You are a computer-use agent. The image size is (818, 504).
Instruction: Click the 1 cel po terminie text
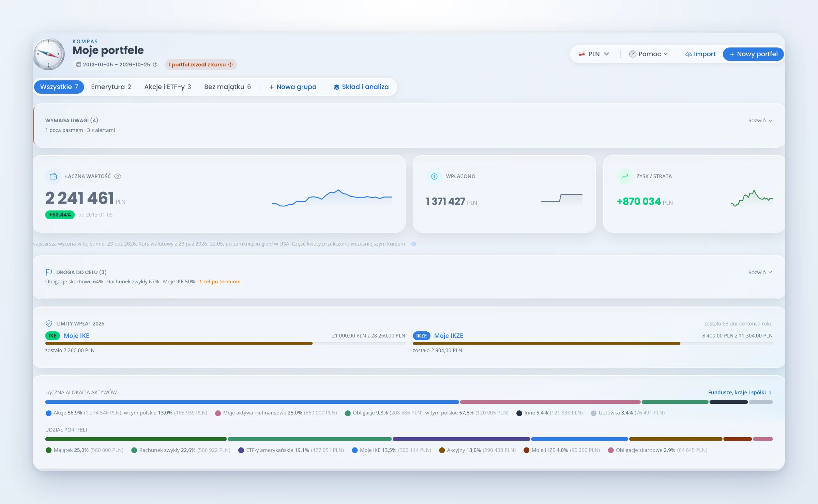click(219, 282)
